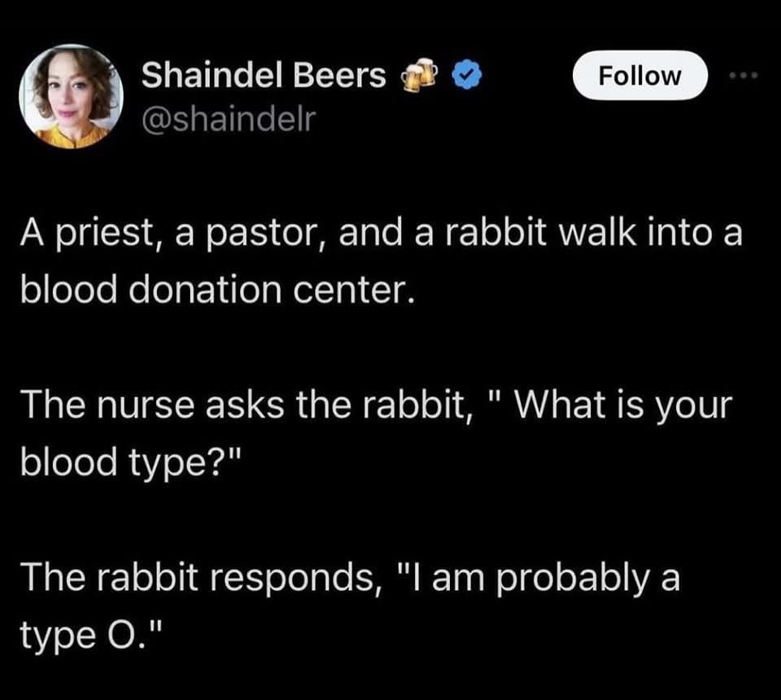Click the 'type O.' punchline text

(91, 635)
